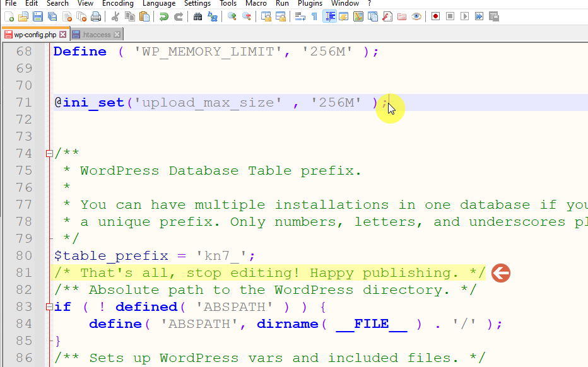Image resolution: width=588 pixels, height=367 pixels.
Task: Open the Encoding menu
Action: tap(118, 3)
